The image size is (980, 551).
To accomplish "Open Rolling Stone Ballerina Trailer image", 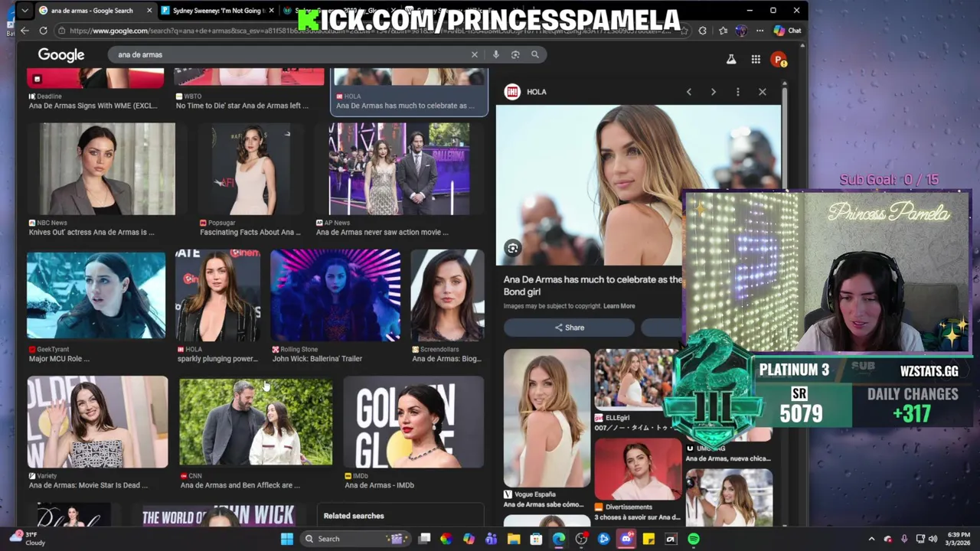I will [x=335, y=295].
